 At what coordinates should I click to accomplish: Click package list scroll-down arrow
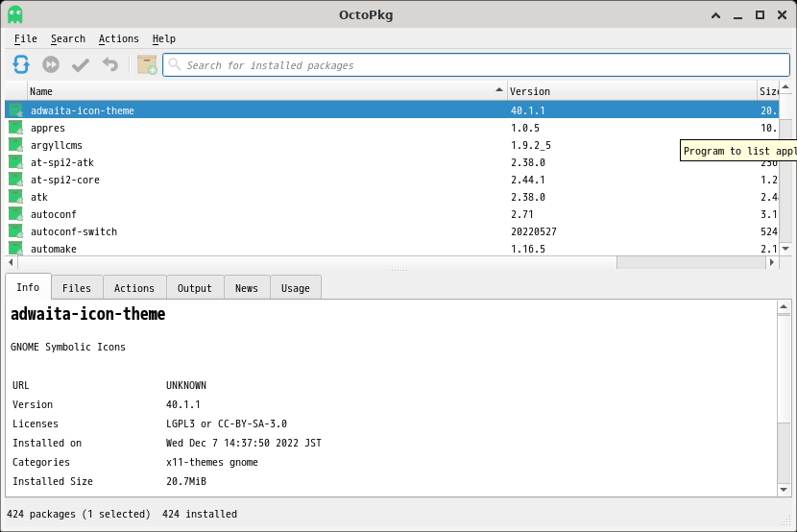pos(785,249)
